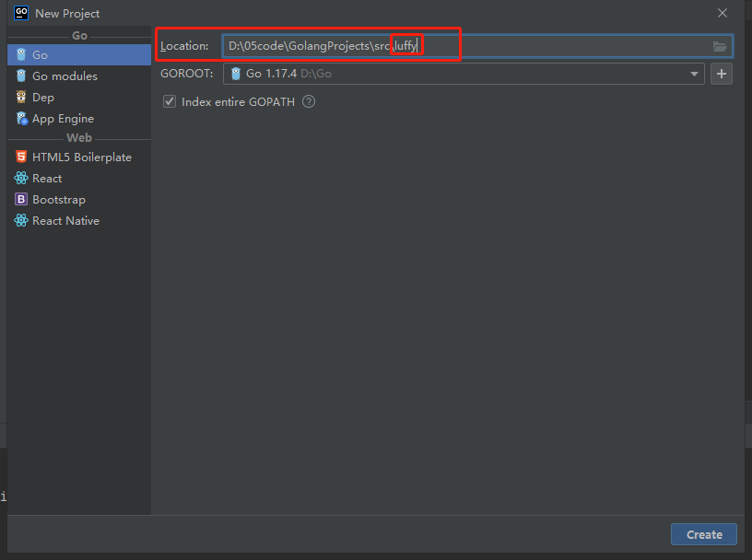Close the New Project dialog
This screenshot has height=560, width=752.
[723, 13]
